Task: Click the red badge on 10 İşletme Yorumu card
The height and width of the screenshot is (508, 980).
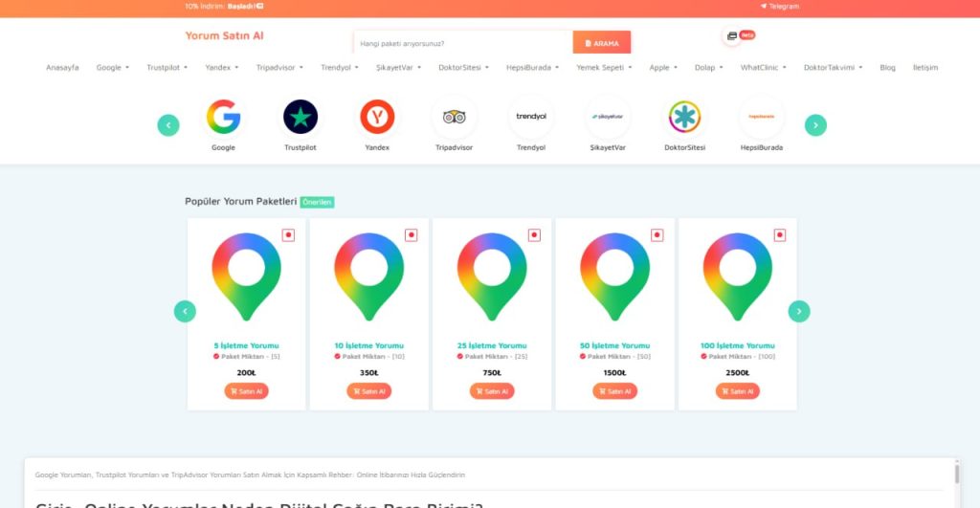Action: [x=411, y=235]
